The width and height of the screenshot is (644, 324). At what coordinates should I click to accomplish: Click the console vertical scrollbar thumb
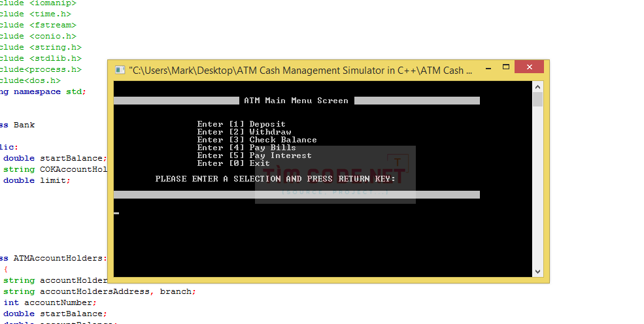[x=537, y=99]
